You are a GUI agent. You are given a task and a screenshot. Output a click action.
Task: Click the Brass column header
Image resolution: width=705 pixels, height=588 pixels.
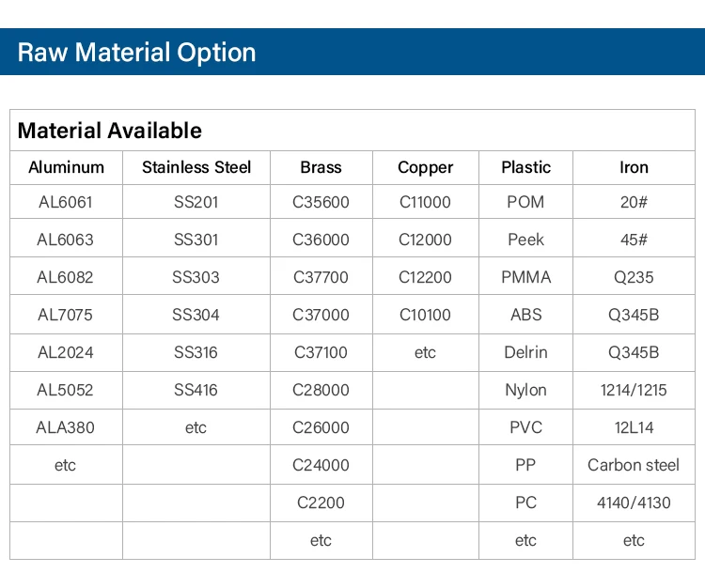321,167
